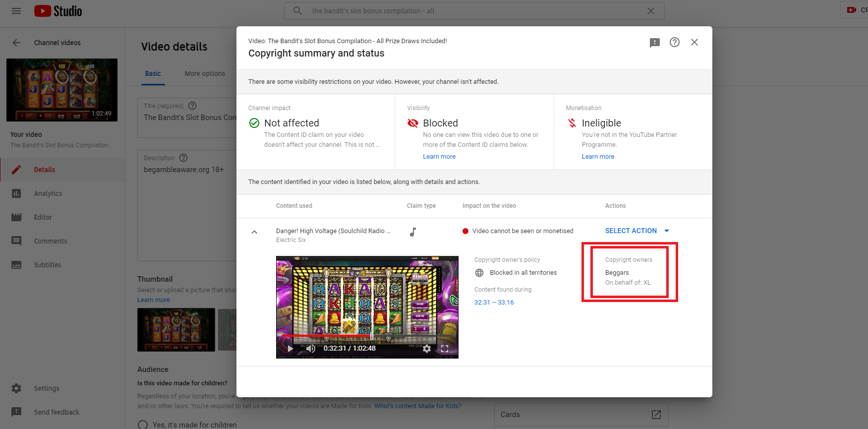Click the Channel videos link

(x=58, y=43)
